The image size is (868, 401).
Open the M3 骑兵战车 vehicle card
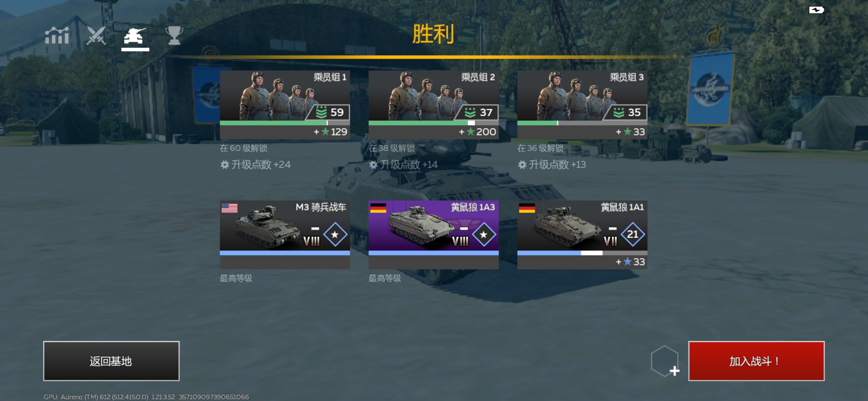285,235
